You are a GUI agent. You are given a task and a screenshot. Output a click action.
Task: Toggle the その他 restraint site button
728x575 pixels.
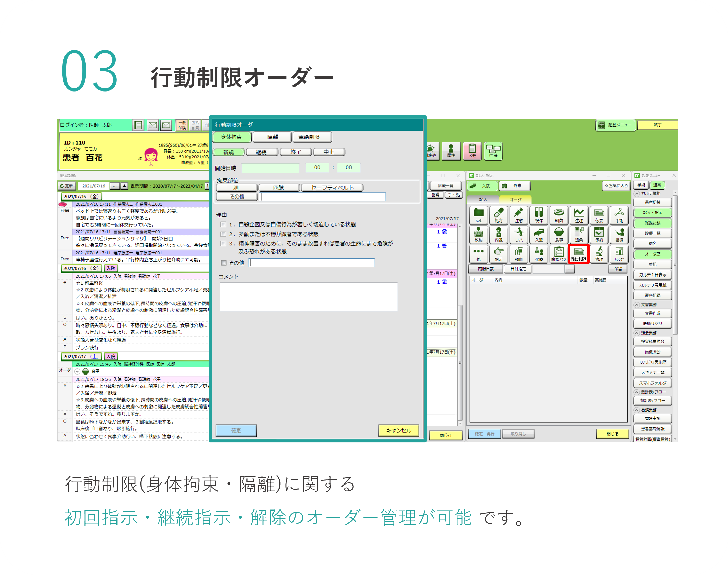click(x=237, y=197)
